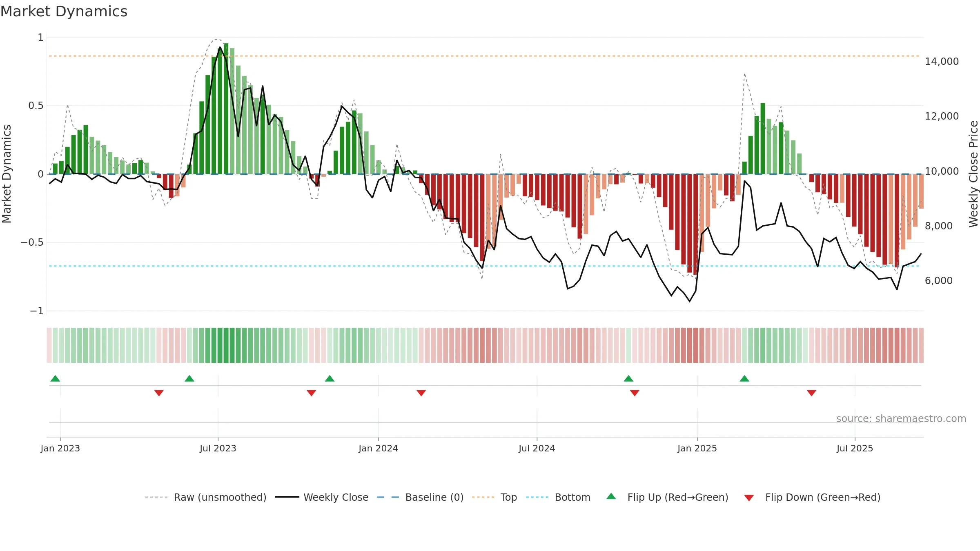Image resolution: width=980 pixels, height=551 pixels.
Task: Click the chart title Market Dynamics
Action: click(x=64, y=11)
